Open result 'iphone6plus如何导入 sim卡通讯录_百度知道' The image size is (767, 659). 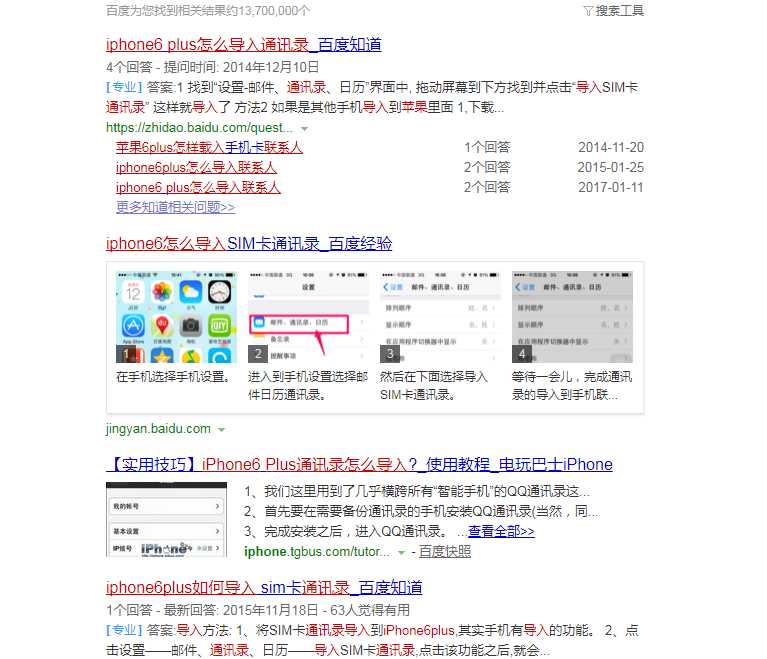[264, 588]
